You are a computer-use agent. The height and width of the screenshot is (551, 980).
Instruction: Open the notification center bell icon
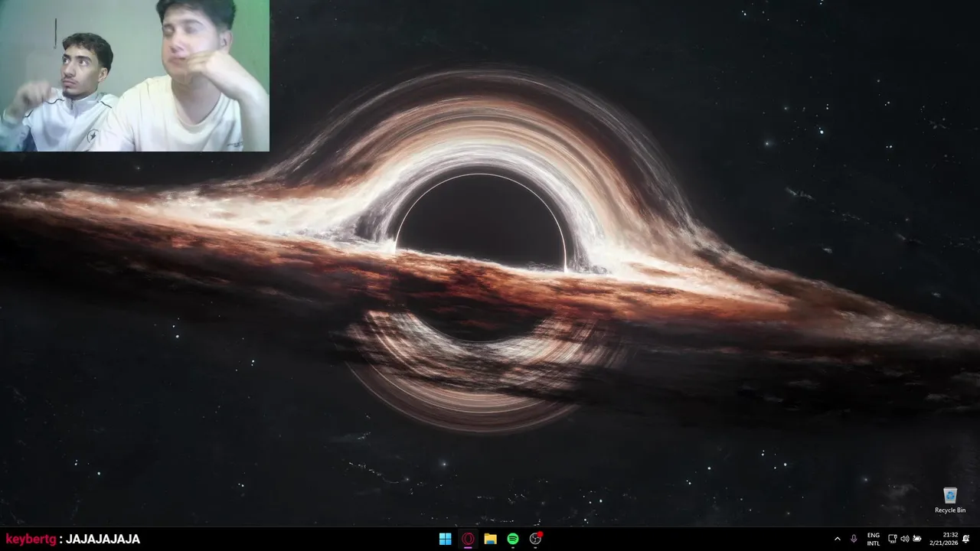[966, 539]
